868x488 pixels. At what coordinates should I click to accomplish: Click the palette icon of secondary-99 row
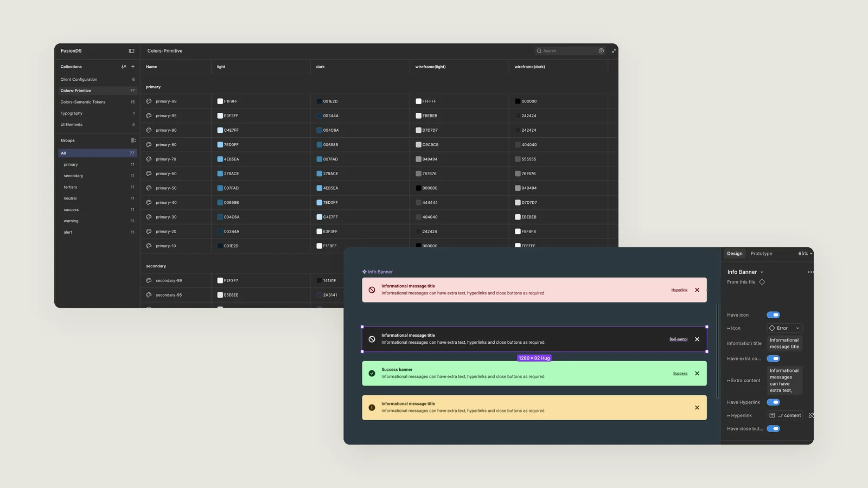pyautogui.click(x=149, y=280)
